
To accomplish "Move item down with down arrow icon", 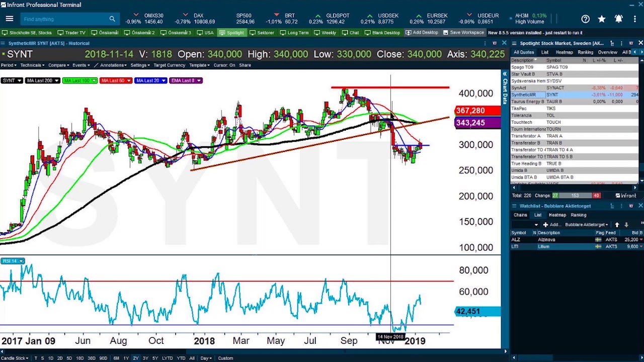I will tap(626, 225).
